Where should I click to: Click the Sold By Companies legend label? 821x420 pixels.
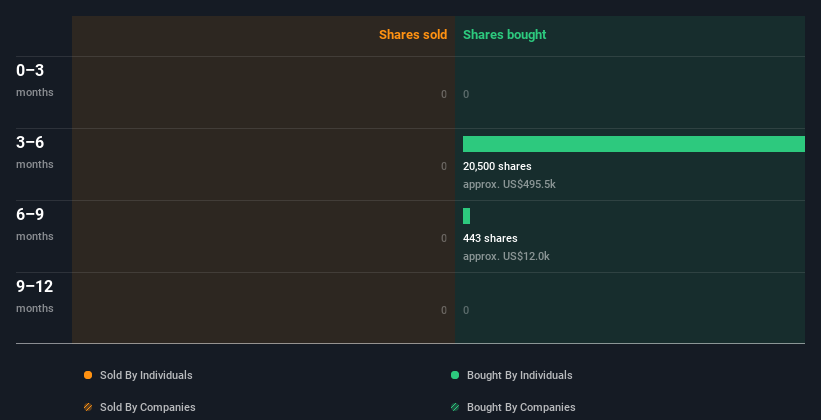[148, 407]
